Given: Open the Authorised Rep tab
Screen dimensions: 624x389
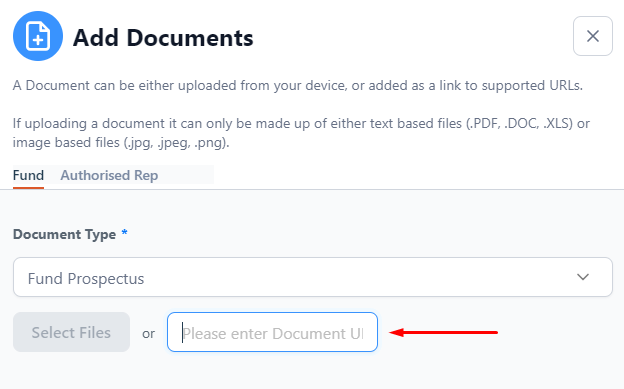Looking at the screenshot, I should click(x=109, y=176).
